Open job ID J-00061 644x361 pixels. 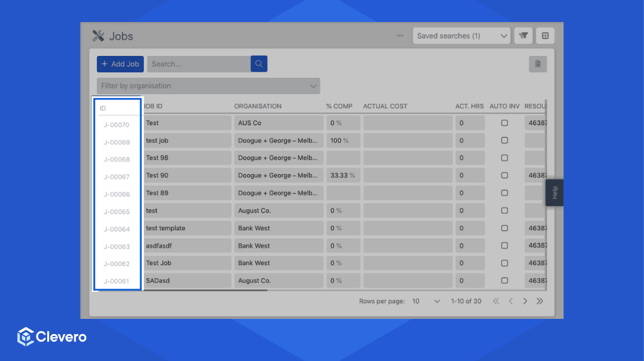pyautogui.click(x=116, y=281)
